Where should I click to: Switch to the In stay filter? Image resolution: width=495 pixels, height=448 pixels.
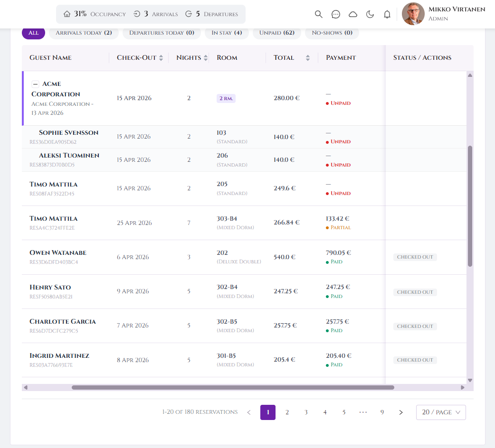[227, 33]
